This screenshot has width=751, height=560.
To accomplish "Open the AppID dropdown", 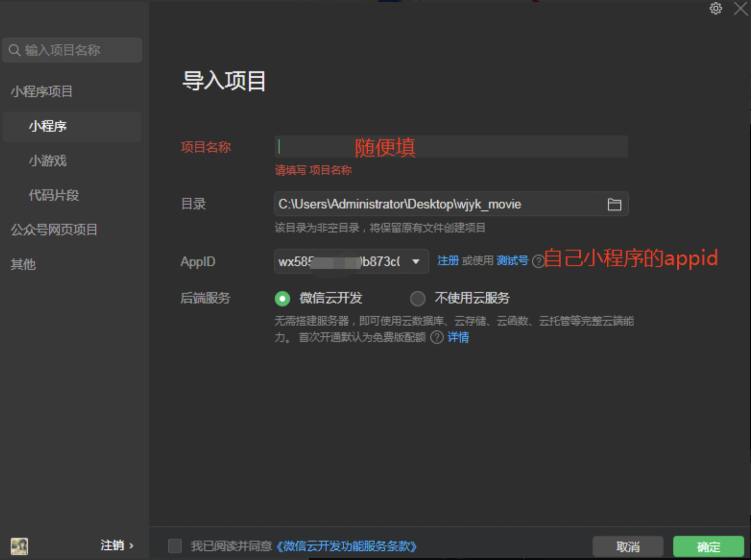I will pyautogui.click(x=417, y=261).
